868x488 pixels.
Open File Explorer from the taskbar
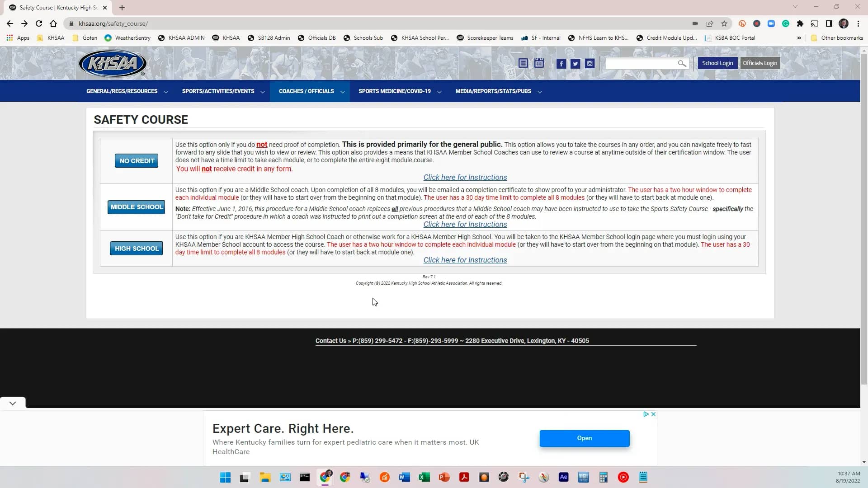(x=265, y=477)
